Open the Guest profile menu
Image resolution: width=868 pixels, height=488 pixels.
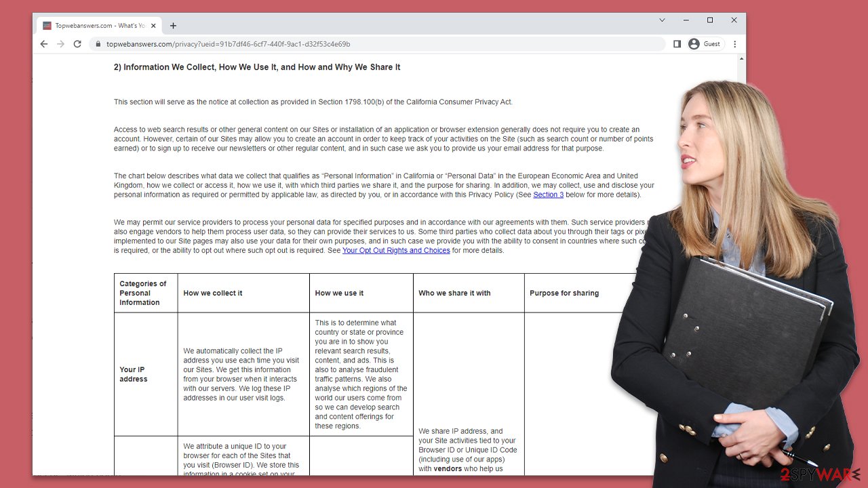[x=705, y=44]
